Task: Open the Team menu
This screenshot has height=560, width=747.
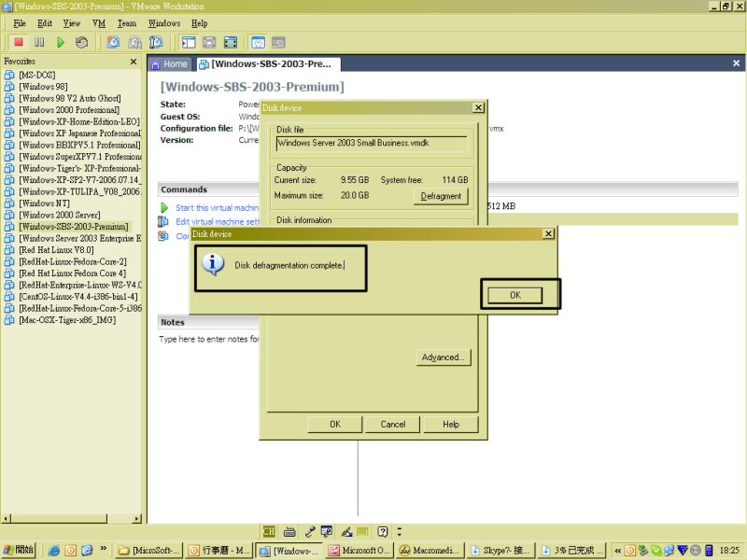Action: click(x=127, y=23)
